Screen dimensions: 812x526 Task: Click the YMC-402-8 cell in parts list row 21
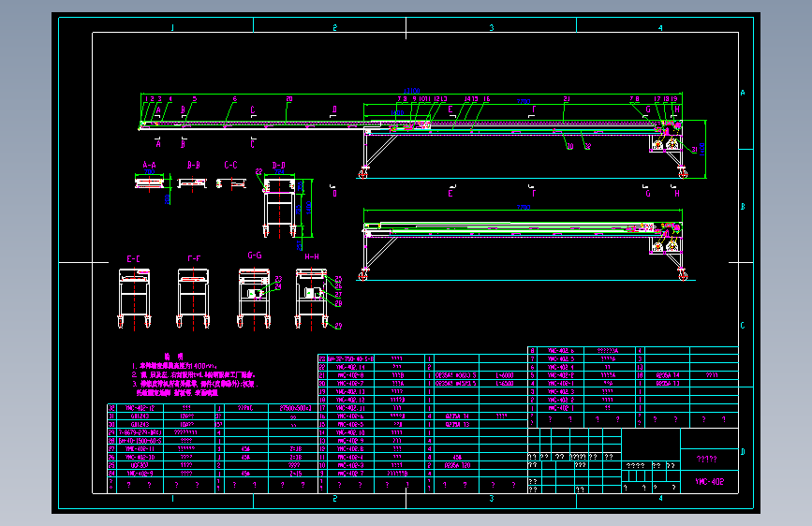(x=350, y=375)
